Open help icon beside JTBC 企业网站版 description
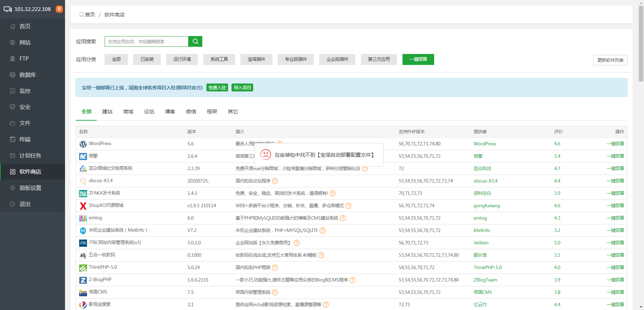Viewport: 644px width, 310px height. 297,243
